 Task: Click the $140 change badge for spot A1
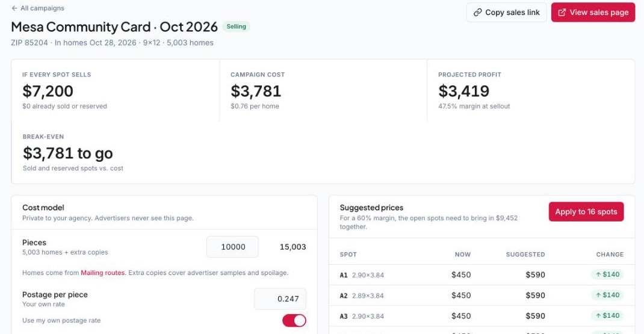point(607,274)
